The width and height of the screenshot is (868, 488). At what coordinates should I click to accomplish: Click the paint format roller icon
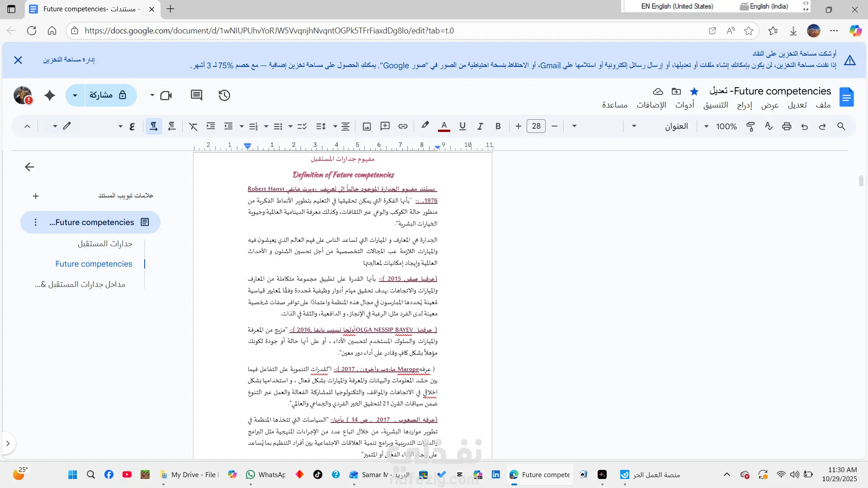click(x=750, y=126)
